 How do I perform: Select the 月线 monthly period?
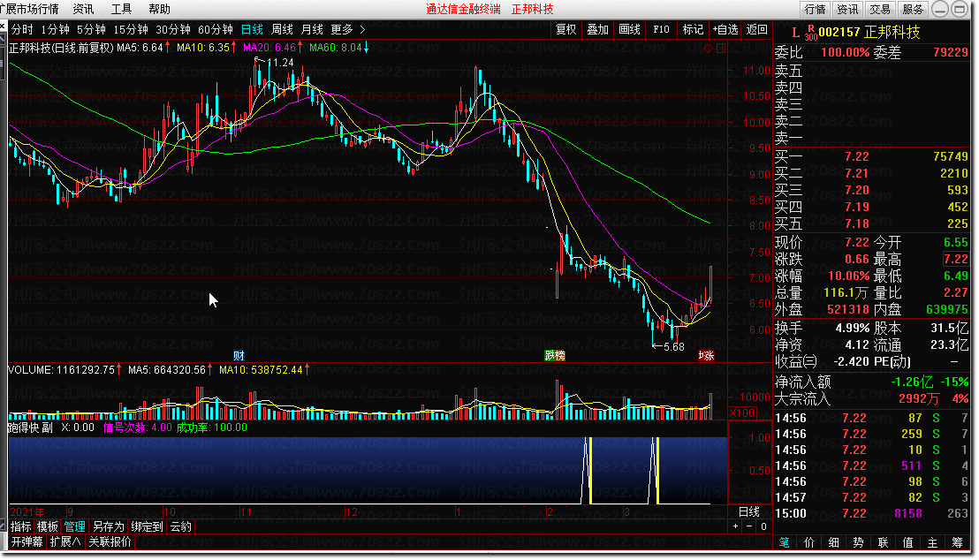click(x=312, y=29)
